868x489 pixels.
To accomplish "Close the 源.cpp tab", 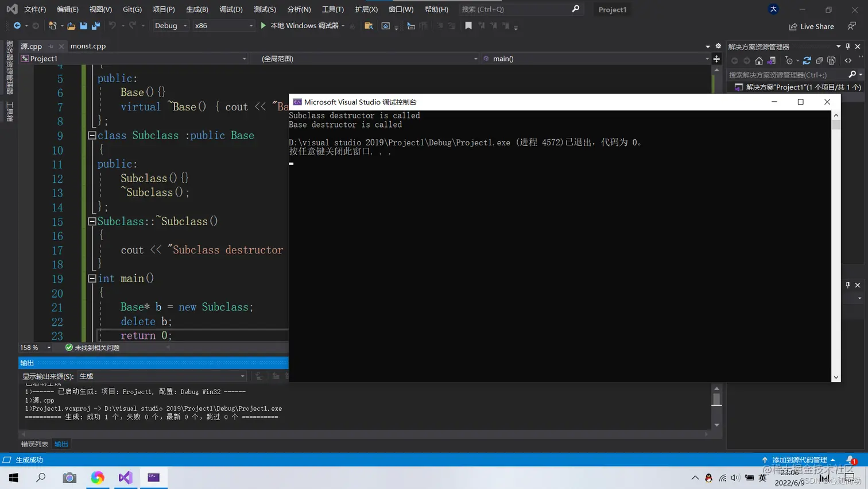I will click(x=61, y=46).
